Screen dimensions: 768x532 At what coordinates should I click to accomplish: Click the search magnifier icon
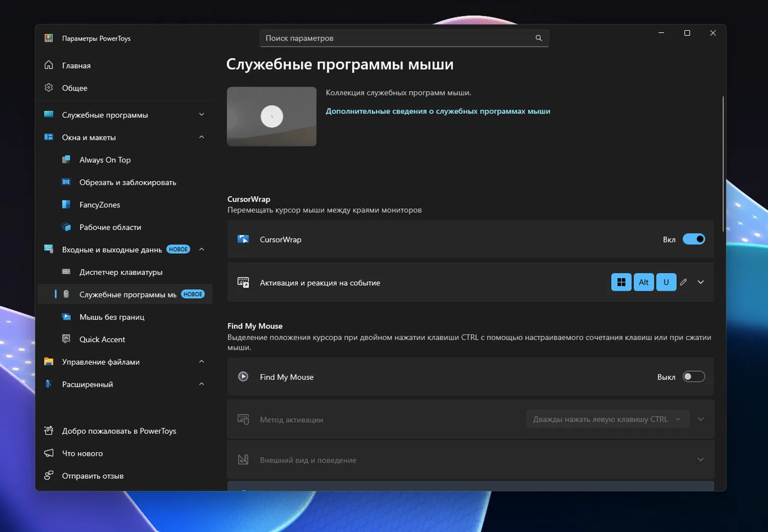(x=539, y=38)
